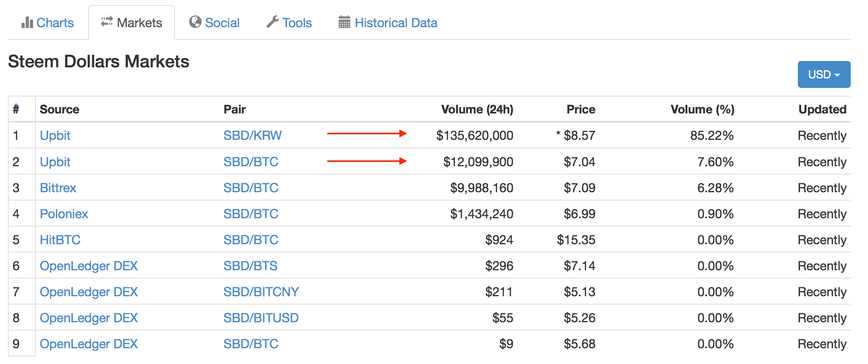The height and width of the screenshot is (364, 868).
Task: Sort by Volume (%) column header
Action: [703, 109]
